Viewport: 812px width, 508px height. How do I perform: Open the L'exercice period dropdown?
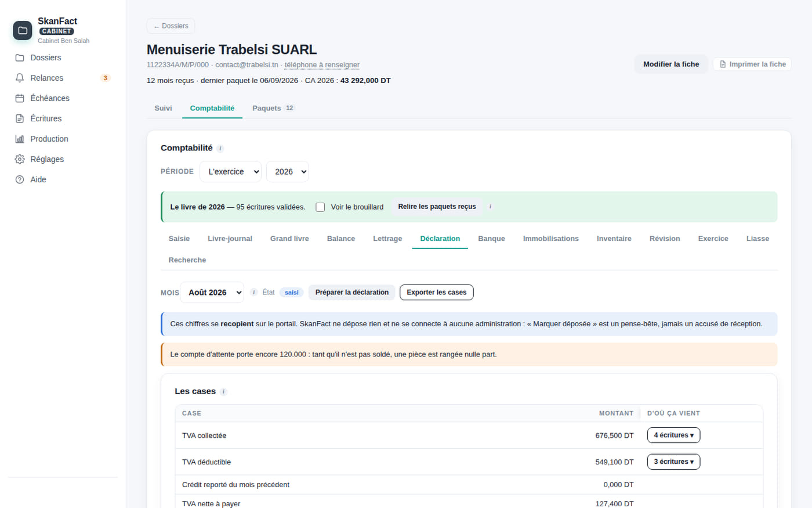click(230, 172)
